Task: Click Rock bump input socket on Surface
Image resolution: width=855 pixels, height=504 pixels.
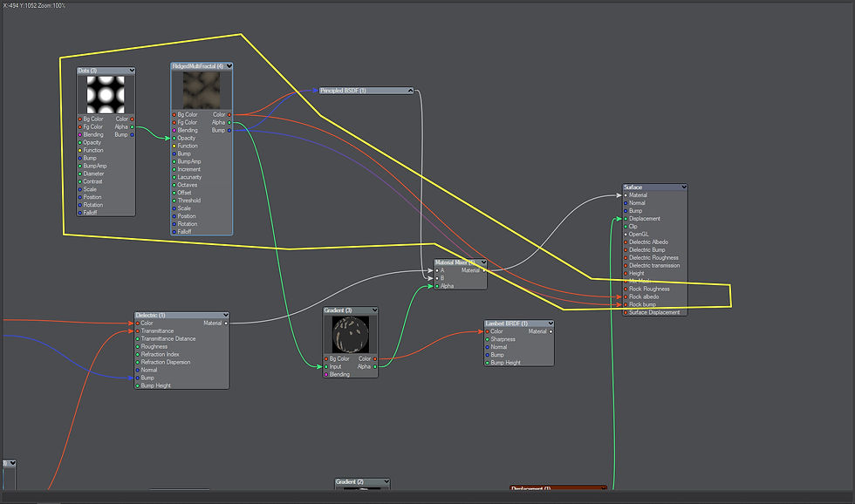Action: tap(626, 304)
